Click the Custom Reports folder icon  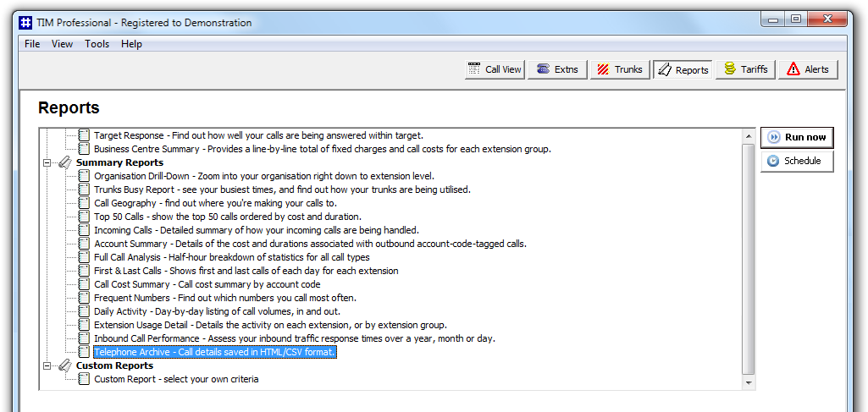tap(64, 365)
